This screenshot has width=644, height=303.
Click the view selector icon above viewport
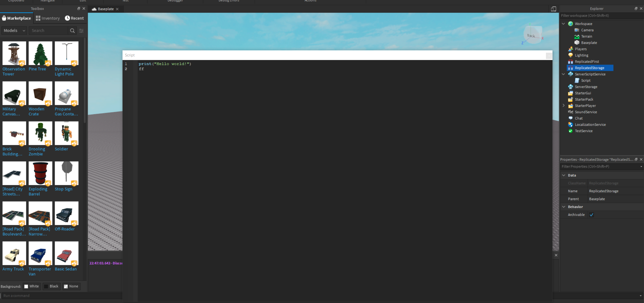point(553,9)
